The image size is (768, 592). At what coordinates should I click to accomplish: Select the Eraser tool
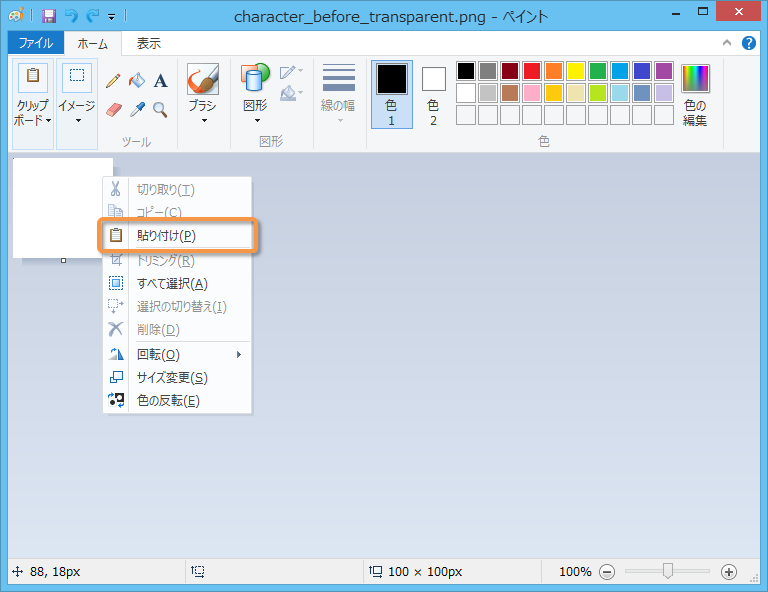click(x=113, y=109)
